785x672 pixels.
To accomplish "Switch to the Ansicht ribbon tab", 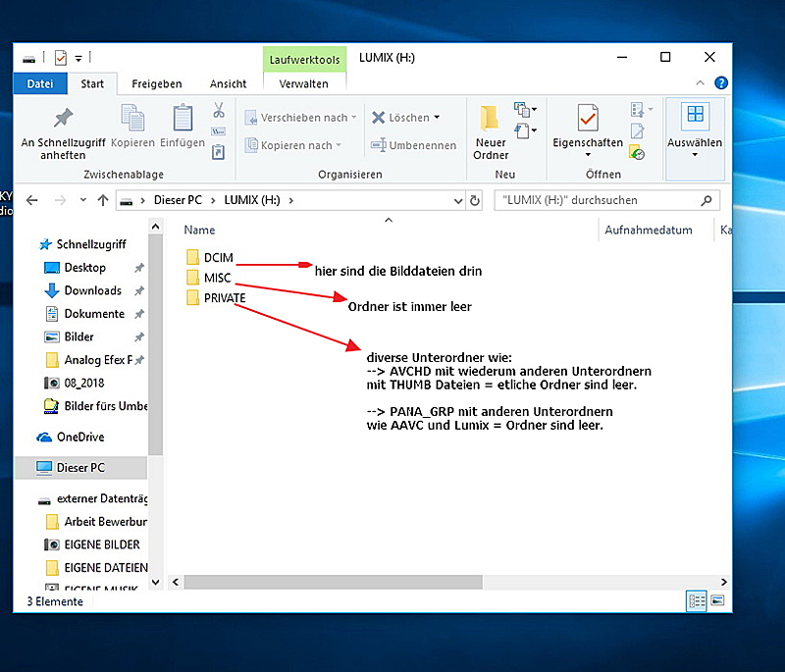I will coord(228,83).
